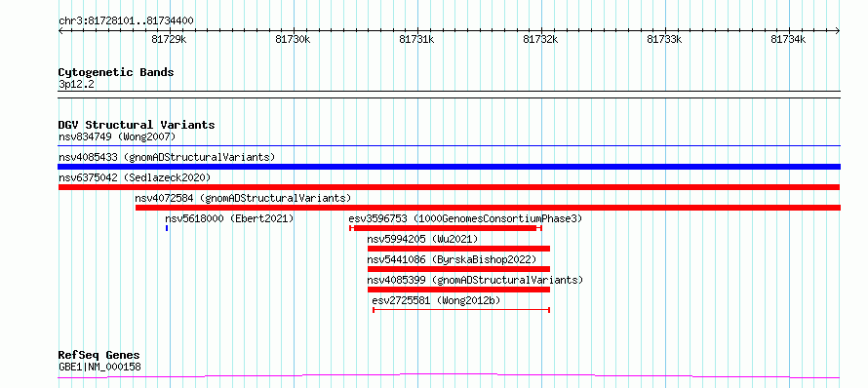868x388 pixels.
Task: Open the DGV Structural Variants track title
Action: coord(137,125)
